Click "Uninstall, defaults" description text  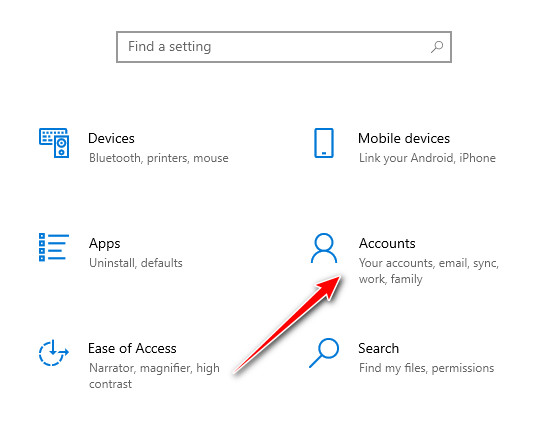click(x=136, y=263)
